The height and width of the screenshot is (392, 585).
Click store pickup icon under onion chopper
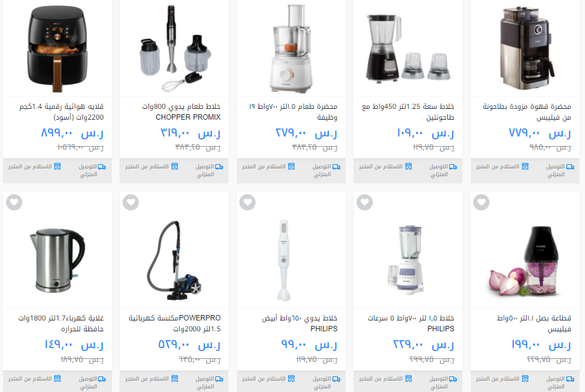point(525,379)
